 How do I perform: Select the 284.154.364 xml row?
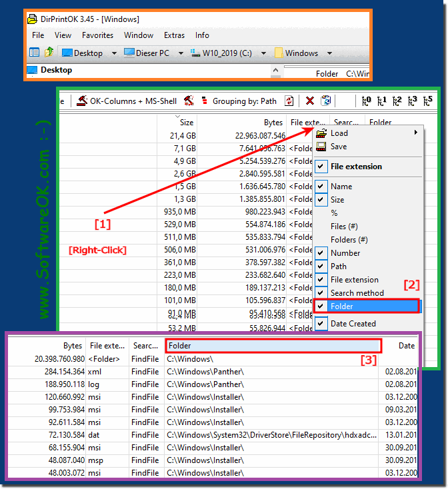click(x=212, y=372)
